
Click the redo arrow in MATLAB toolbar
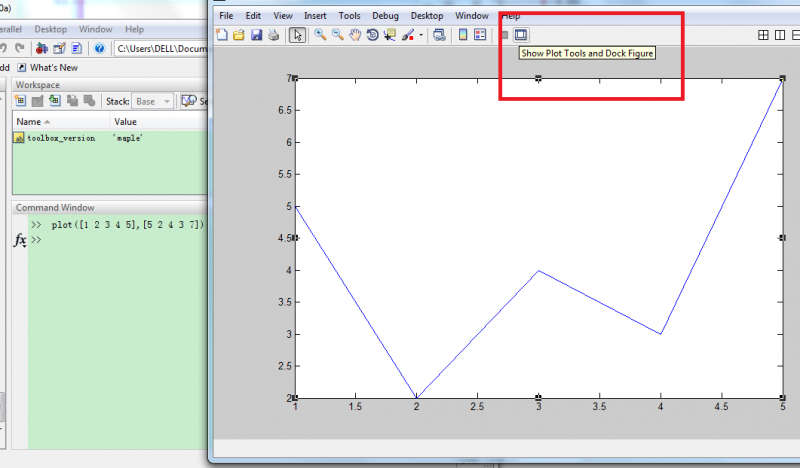pos(20,48)
